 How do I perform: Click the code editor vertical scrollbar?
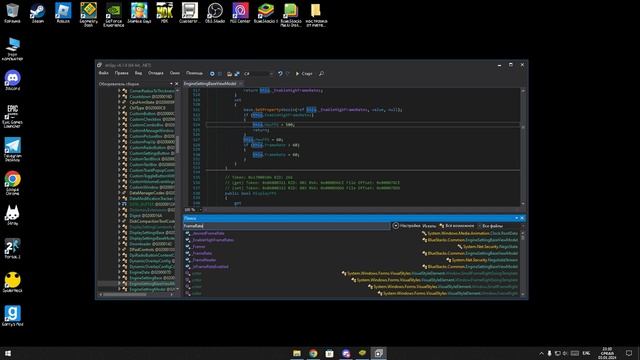click(x=523, y=147)
